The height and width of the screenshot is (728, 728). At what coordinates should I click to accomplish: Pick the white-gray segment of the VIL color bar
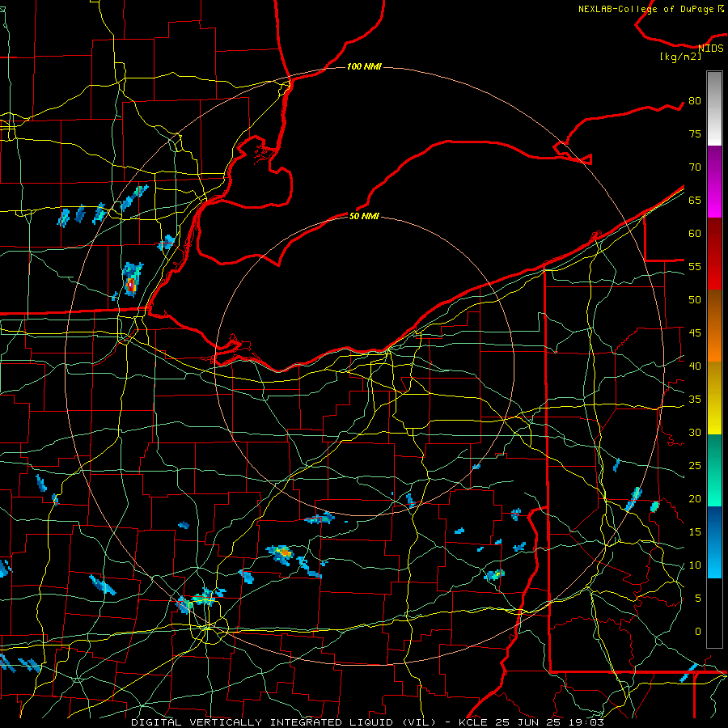coord(714,108)
